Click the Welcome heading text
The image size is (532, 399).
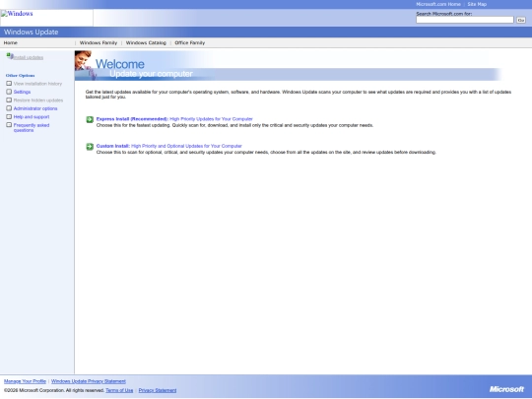[x=120, y=64]
